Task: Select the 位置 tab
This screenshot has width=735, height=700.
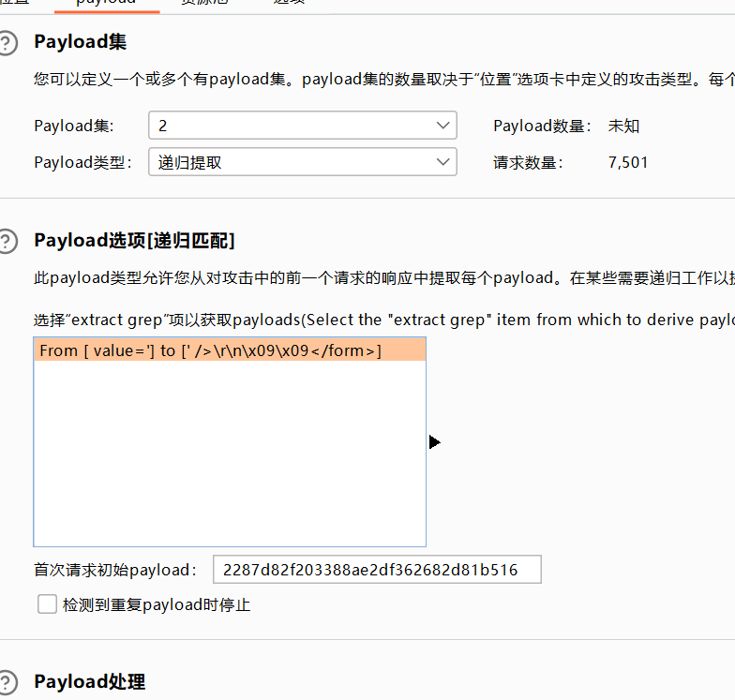Action: (14, 3)
